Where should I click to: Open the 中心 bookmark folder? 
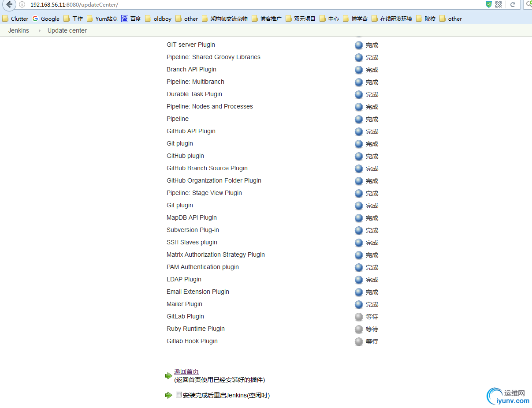[329, 19]
